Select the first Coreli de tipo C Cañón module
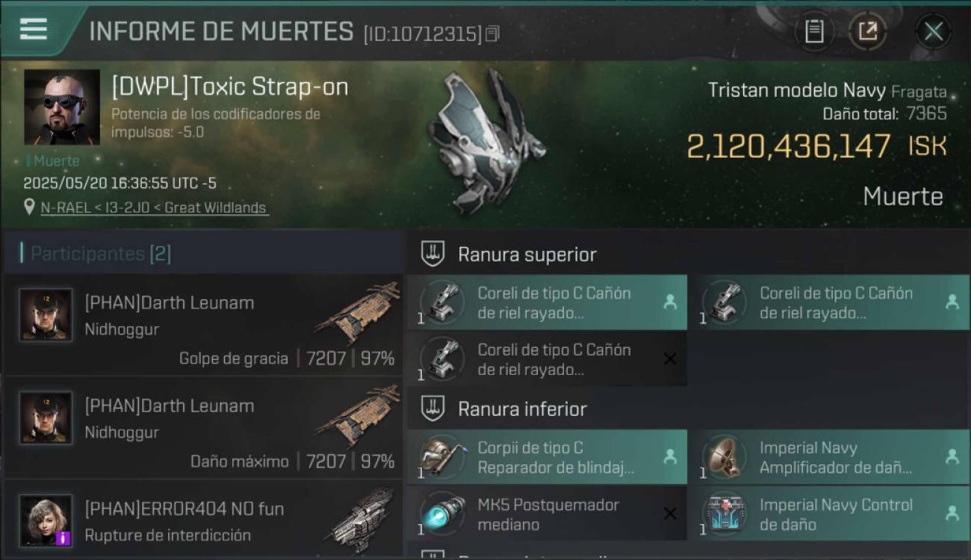This screenshot has height=560, width=971. pyautogui.click(x=547, y=302)
